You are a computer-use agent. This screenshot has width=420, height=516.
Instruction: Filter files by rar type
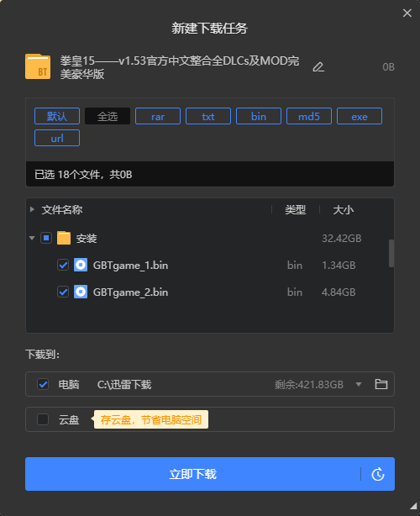[x=158, y=116]
